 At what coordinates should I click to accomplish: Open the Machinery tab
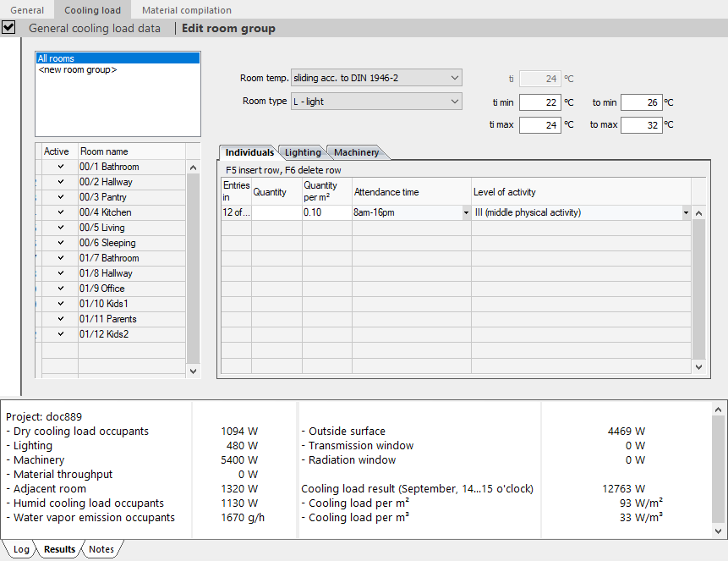(356, 152)
